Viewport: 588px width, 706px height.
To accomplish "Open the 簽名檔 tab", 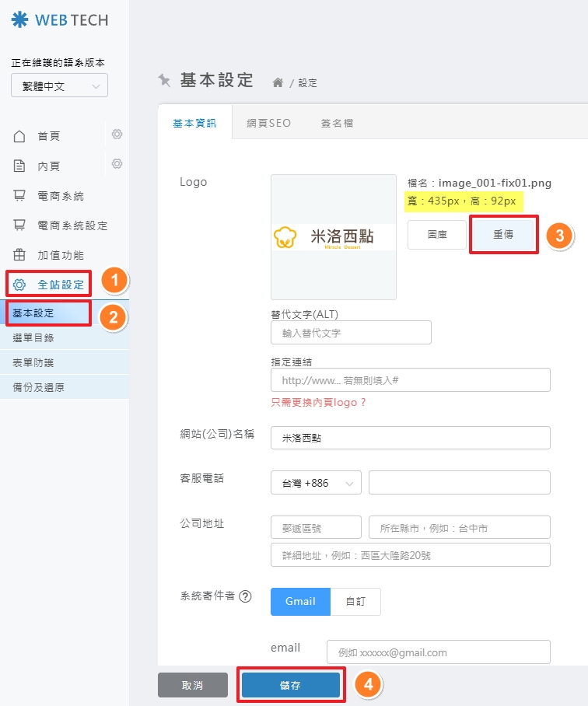I will click(x=337, y=123).
